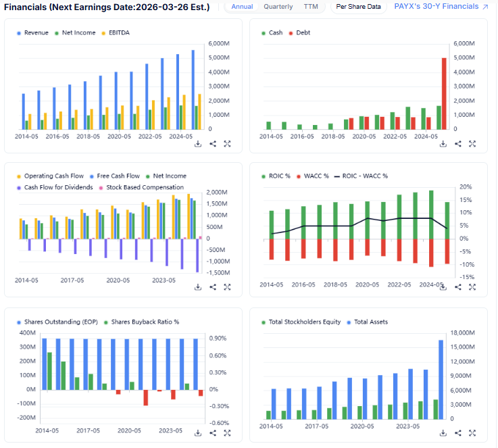Expand the ROIC chart to fullscreen
The image size is (498, 448).
tap(473, 287)
